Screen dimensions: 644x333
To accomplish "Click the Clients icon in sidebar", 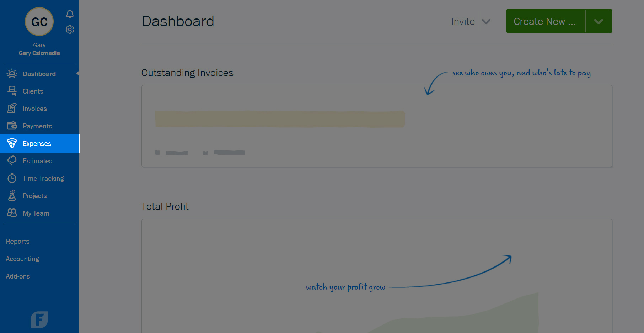I will 12,91.
